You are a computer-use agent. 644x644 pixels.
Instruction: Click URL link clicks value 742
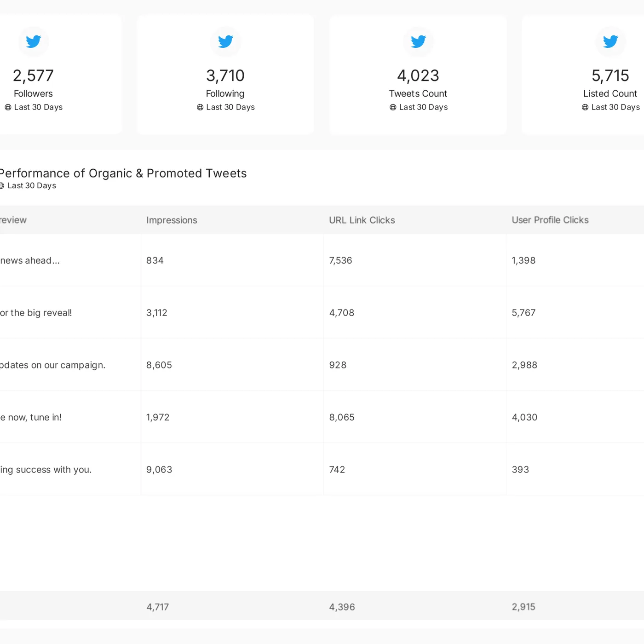tap(337, 470)
